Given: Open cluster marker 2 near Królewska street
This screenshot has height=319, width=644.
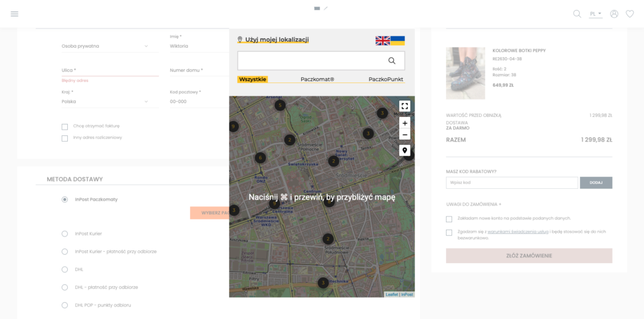Looking at the screenshot, I should [x=289, y=140].
